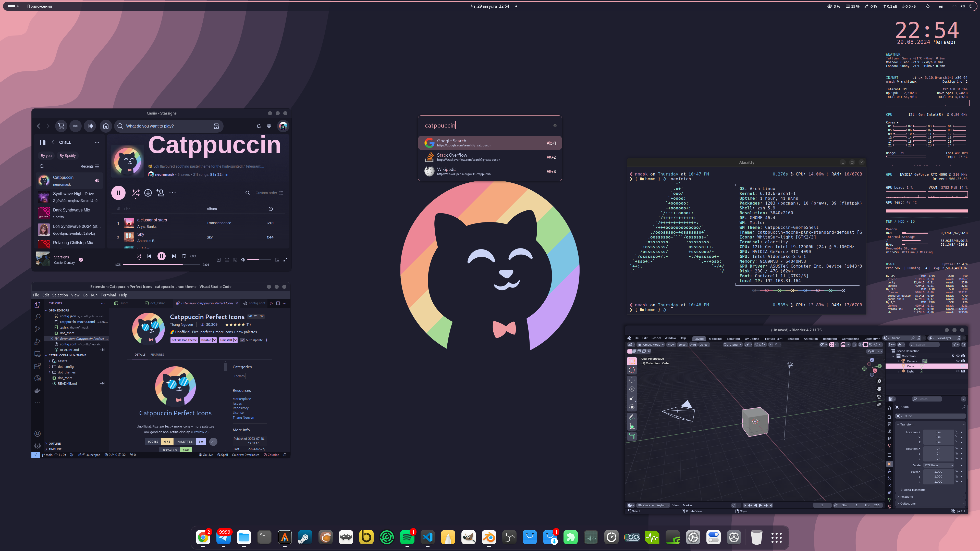Open Material properties tab in Blender

(x=889, y=507)
